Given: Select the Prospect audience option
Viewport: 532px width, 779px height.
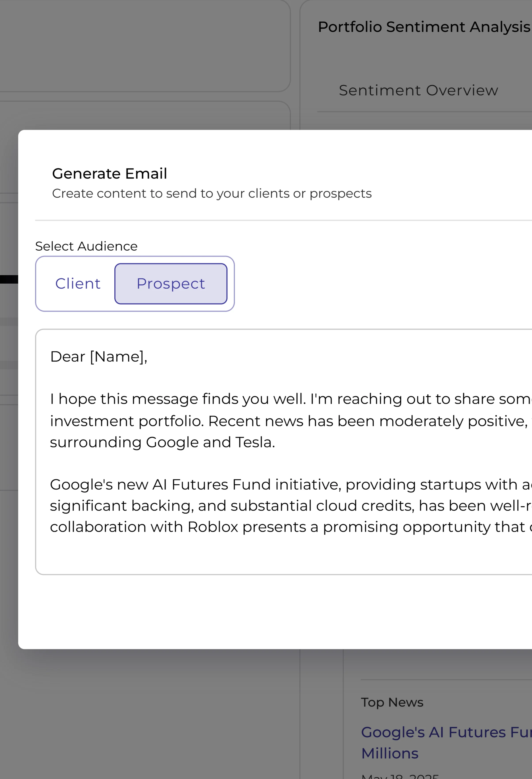Looking at the screenshot, I should [171, 284].
